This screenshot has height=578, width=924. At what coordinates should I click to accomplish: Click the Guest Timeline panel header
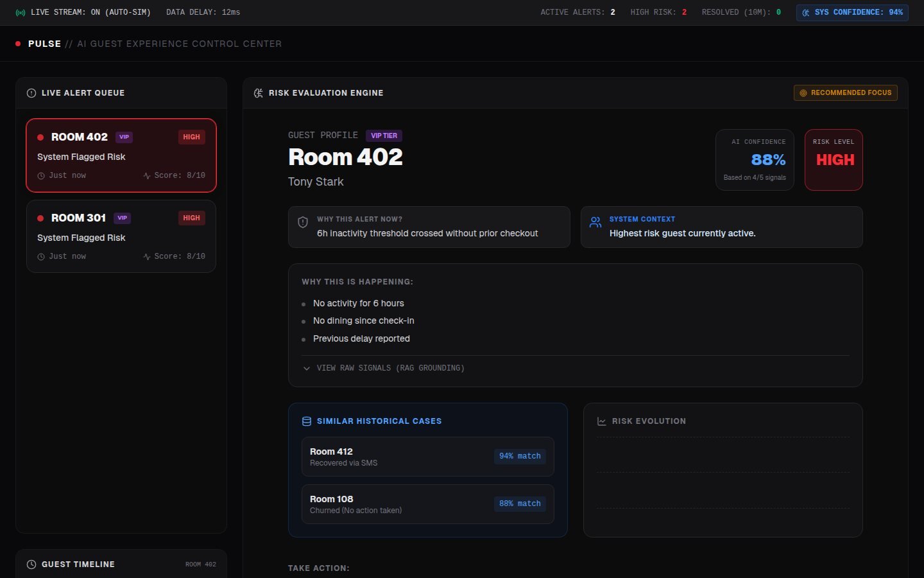point(121,565)
